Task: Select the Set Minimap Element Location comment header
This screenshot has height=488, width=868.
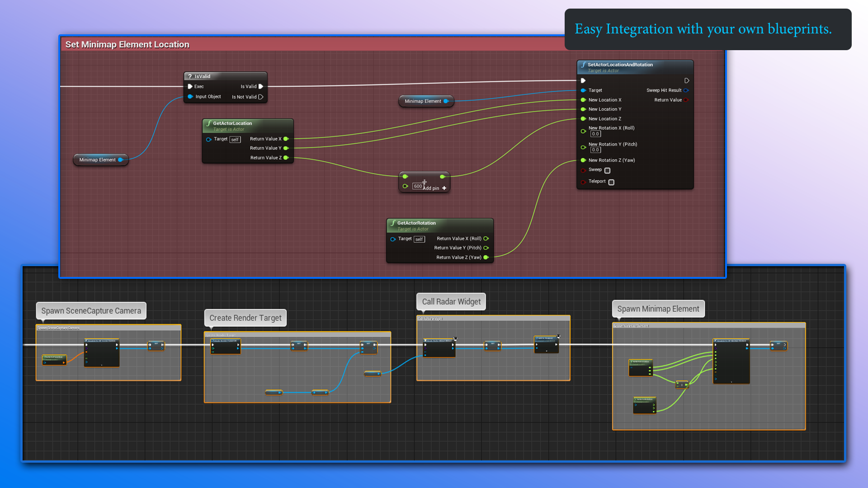Action: click(127, 44)
